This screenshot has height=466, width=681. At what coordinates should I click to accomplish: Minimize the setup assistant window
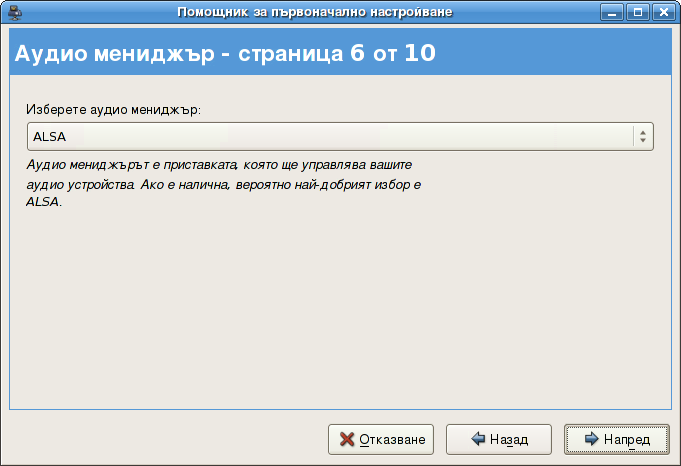pos(611,12)
